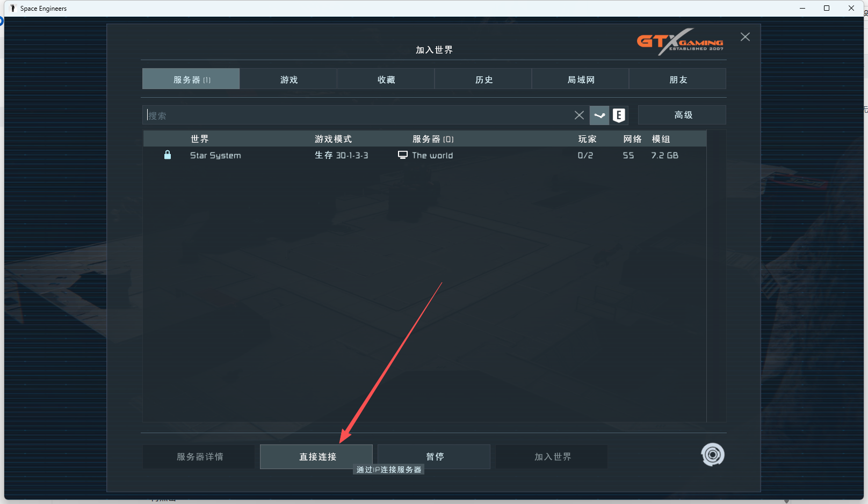Toggle the Epic servers filter icon
868x504 pixels.
(x=619, y=115)
